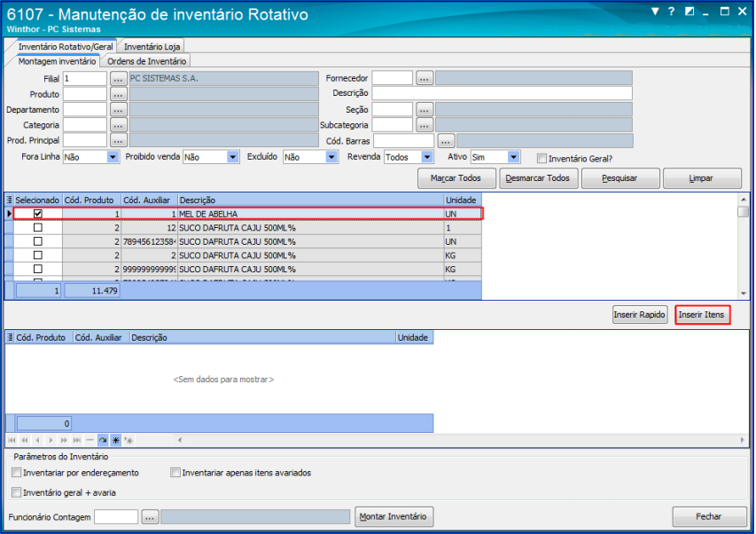Viewport: 756px width, 534px height.
Task: Enable Inventário Geral? checkbox
Action: (542, 158)
